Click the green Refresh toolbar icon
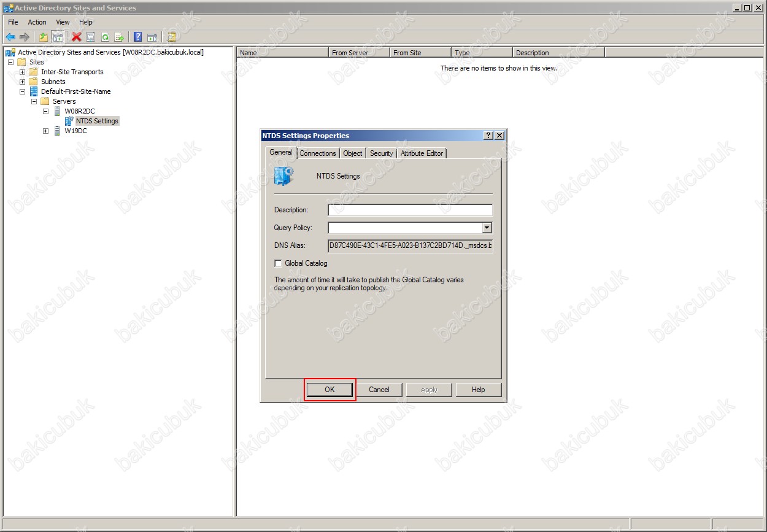The height and width of the screenshot is (532, 767). click(105, 37)
